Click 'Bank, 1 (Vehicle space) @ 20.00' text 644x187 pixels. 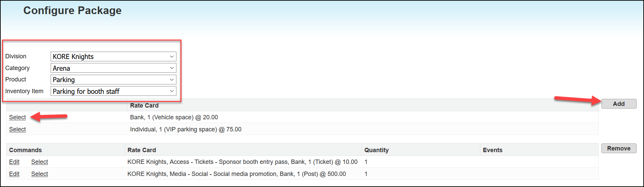point(174,117)
